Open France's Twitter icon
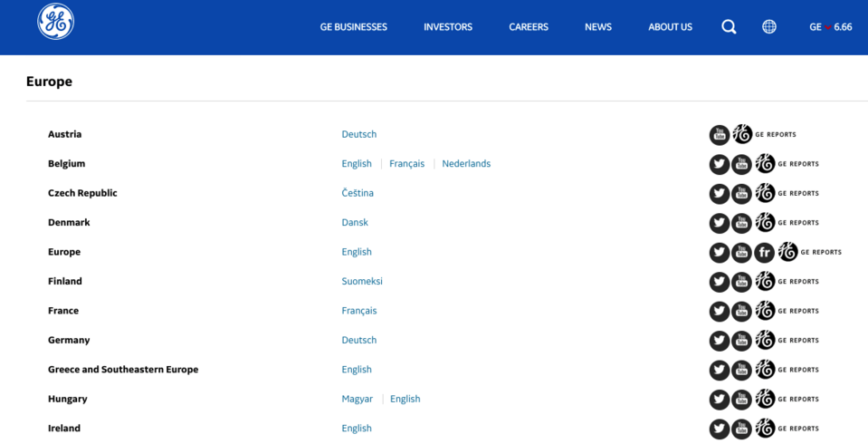Screen dimensions: 868x444 pyautogui.click(x=719, y=311)
